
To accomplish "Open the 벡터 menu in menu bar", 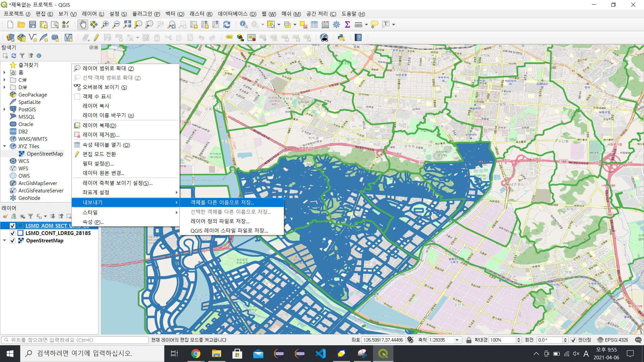I will [175, 14].
